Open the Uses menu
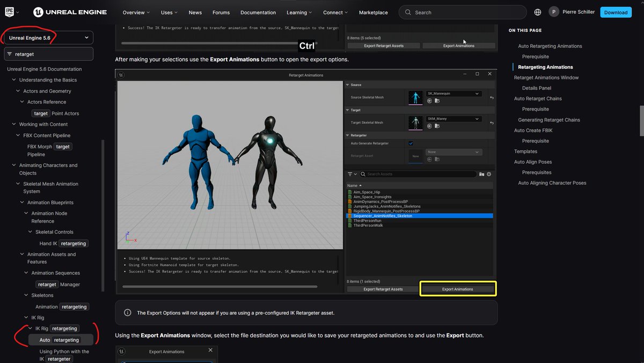 (x=169, y=12)
